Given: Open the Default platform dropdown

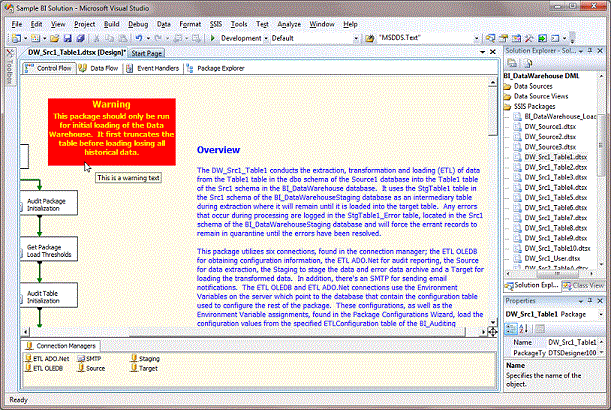Looking at the screenshot, I should pyautogui.click(x=356, y=39).
